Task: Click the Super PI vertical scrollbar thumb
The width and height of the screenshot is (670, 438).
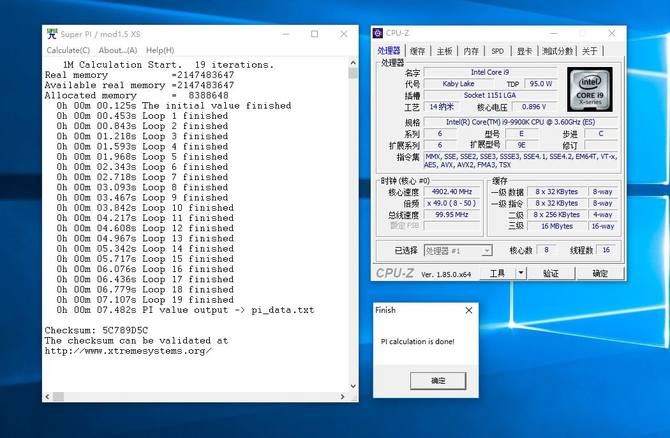Action: (x=353, y=73)
